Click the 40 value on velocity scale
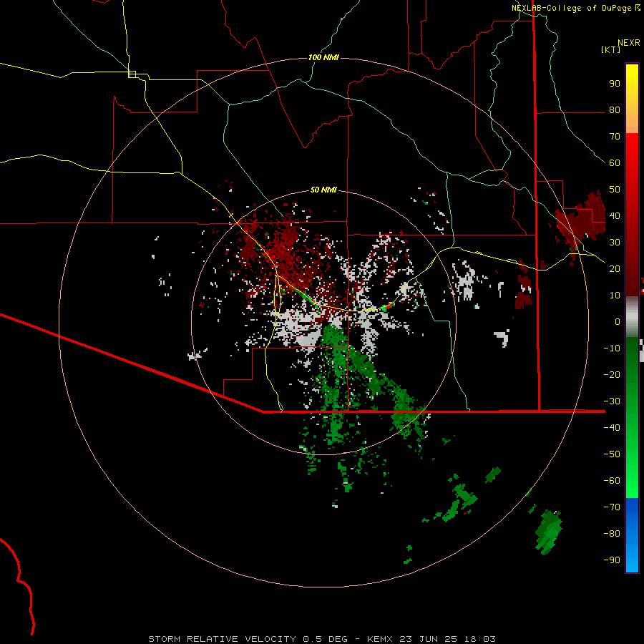This screenshot has width=644, height=644. (x=615, y=216)
